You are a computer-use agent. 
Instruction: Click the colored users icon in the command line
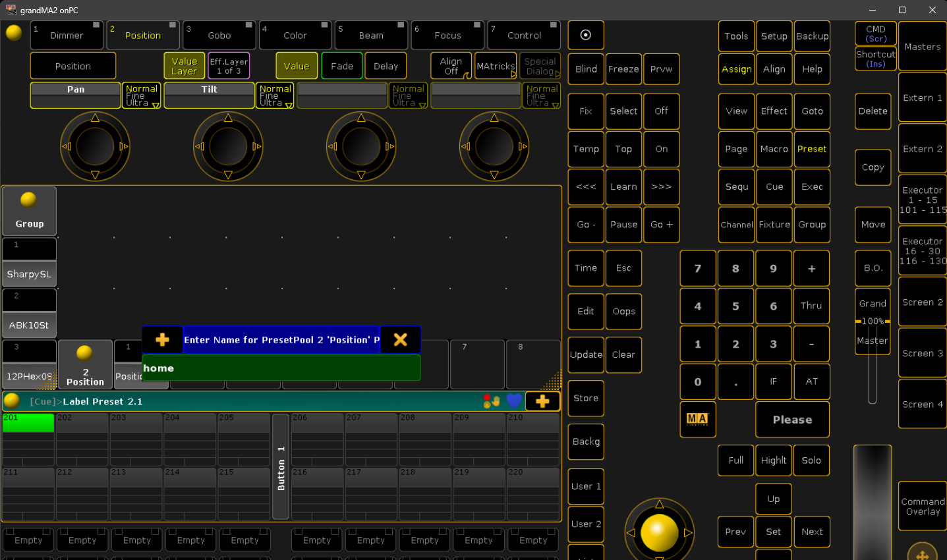coord(492,401)
